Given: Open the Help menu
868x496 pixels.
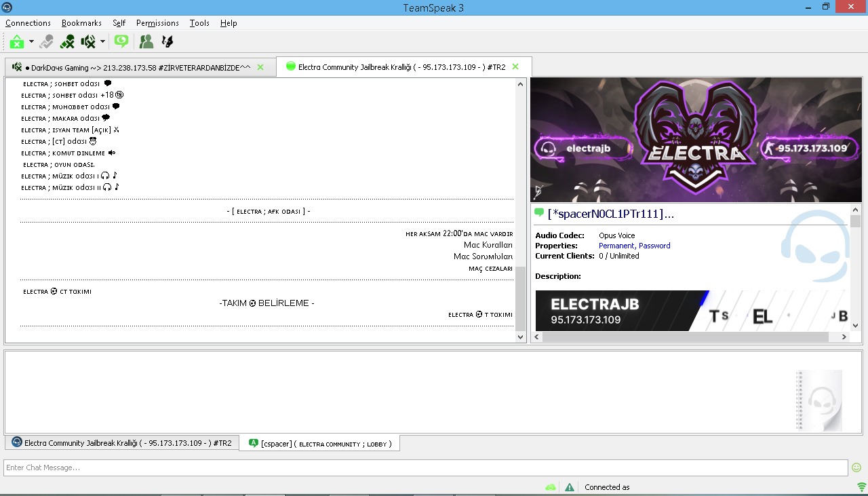Looking at the screenshot, I should click(x=229, y=23).
